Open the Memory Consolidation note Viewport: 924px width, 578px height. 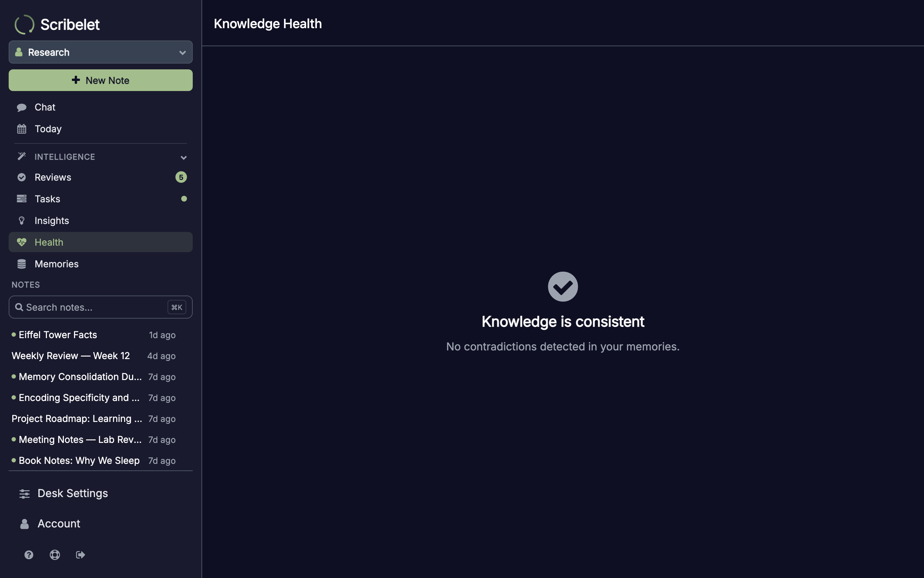point(93,377)
